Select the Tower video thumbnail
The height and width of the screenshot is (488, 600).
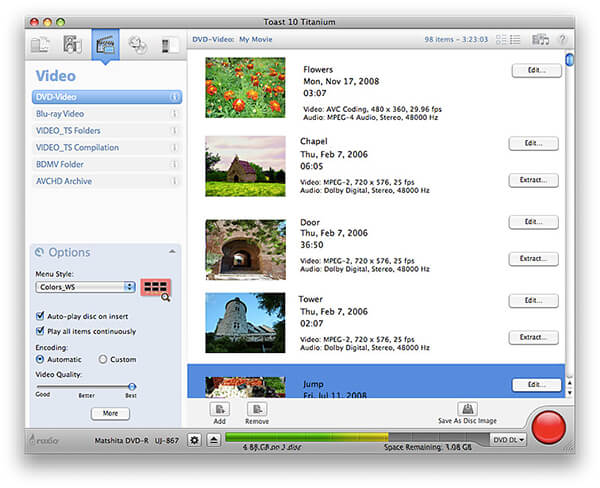[x=245, y=323]
